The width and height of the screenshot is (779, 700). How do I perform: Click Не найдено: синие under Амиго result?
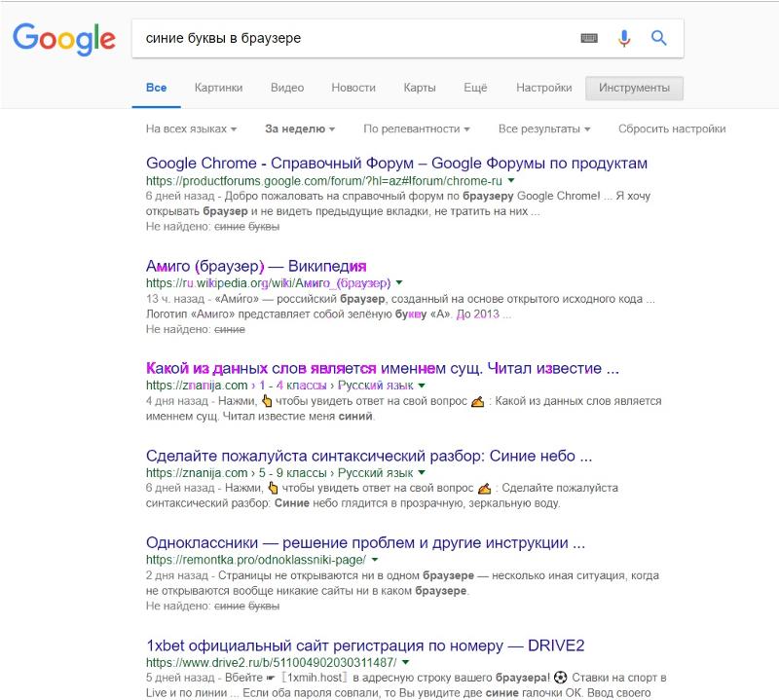click(196, 329)
